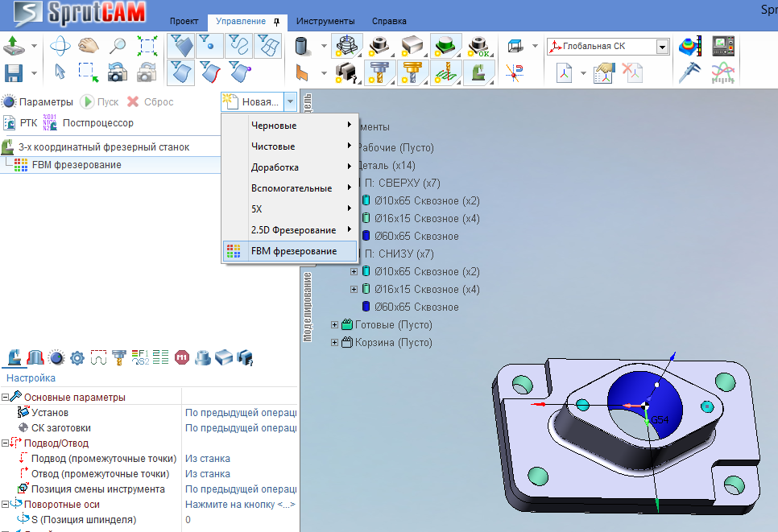
Task: Open the CNC control panel icon
Action: (x=723, y=46)
